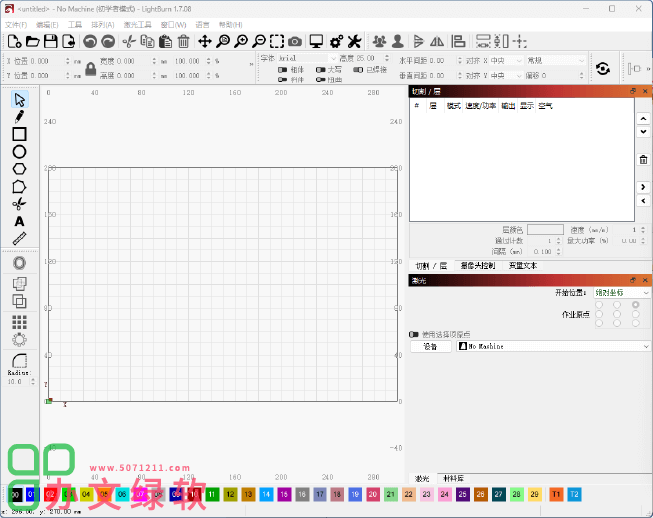Open the No Machine device dropdown
The height and width of the screenshot is (518, 653).
553,346
